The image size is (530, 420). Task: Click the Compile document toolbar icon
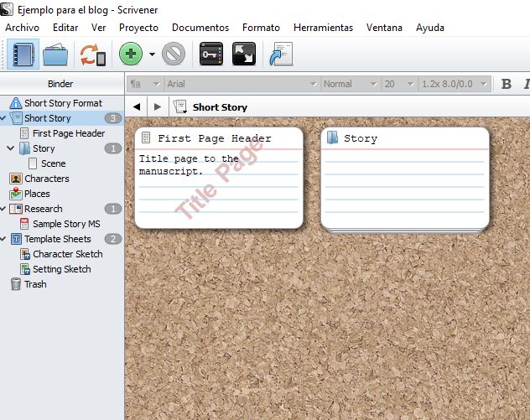tap(281, 54)
